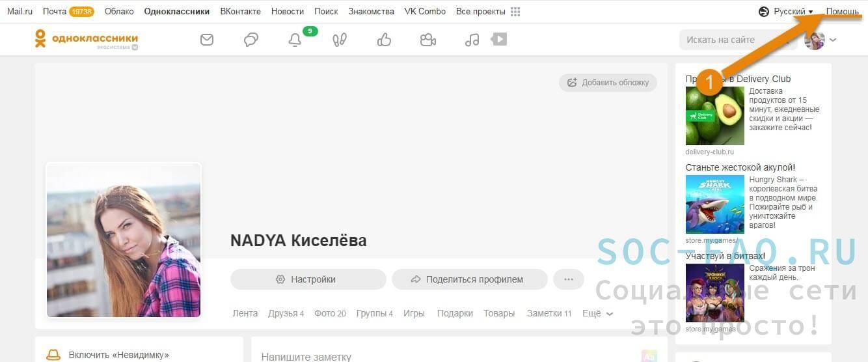The height and width of the screenshot is (362, 868).
Task: Expand the Ещё profile menu
Action: (597, 313)
